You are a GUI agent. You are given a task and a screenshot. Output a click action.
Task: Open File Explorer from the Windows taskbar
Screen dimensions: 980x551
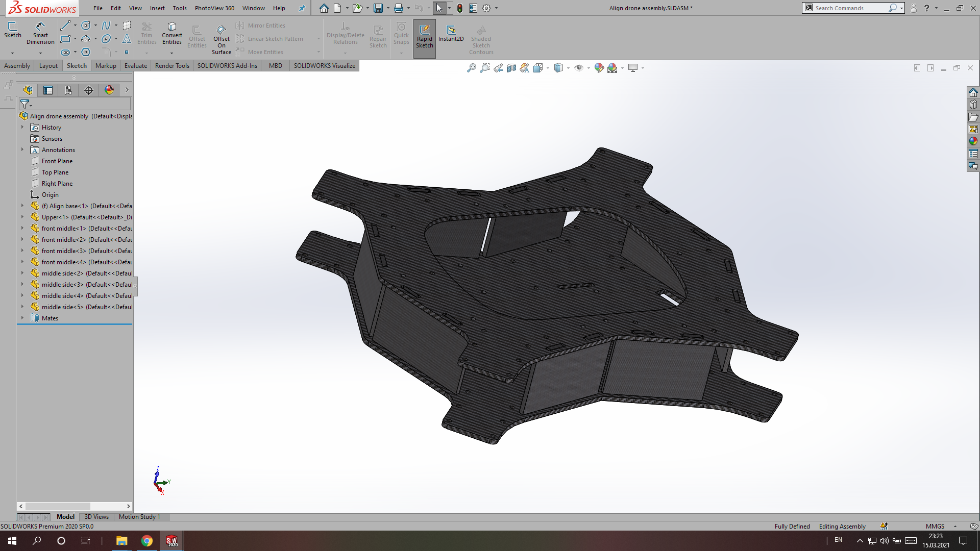coord(121,541)
